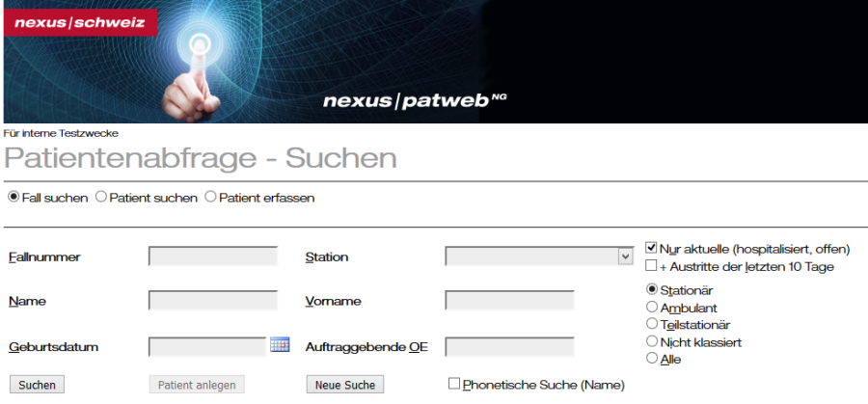Select the Patient suchen radio button
868x404 pixels.
100,197
